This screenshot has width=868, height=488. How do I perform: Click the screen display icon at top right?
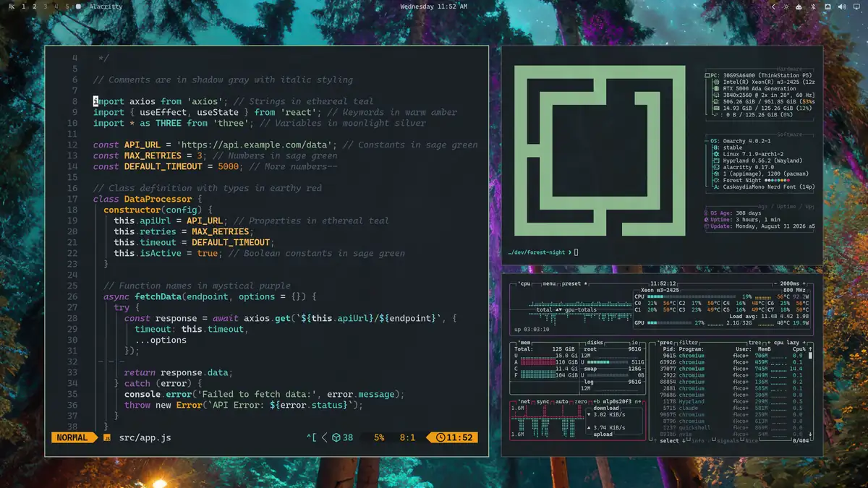click(x=856, y=7)
